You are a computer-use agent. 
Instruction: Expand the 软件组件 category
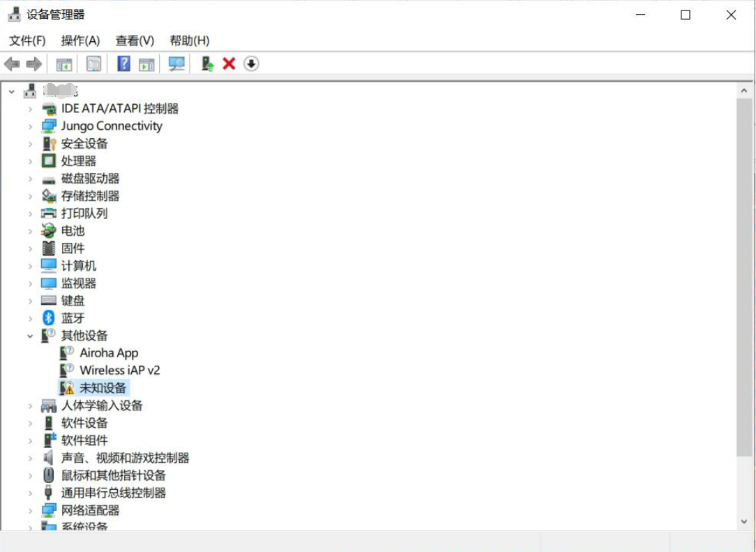pos(30,440)
